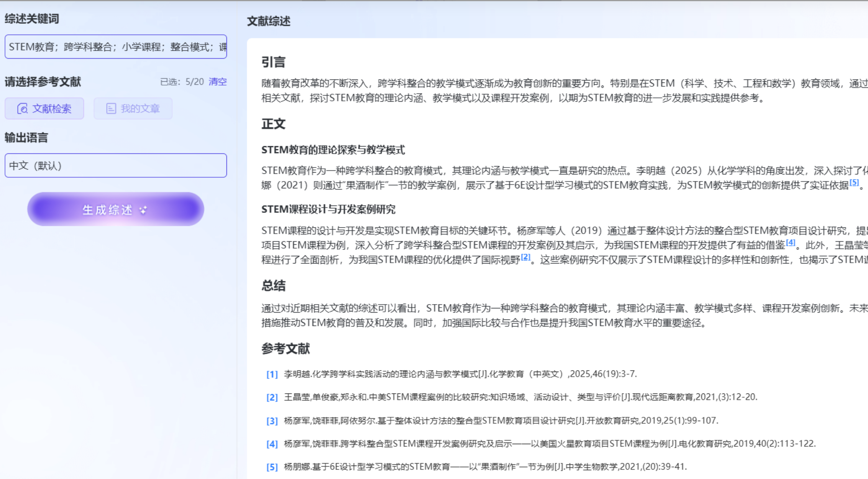This screenshot has height=479, width=868.
Task: Click sparkle icon on 生成综述 button
Action: click(x=143, y=210)
